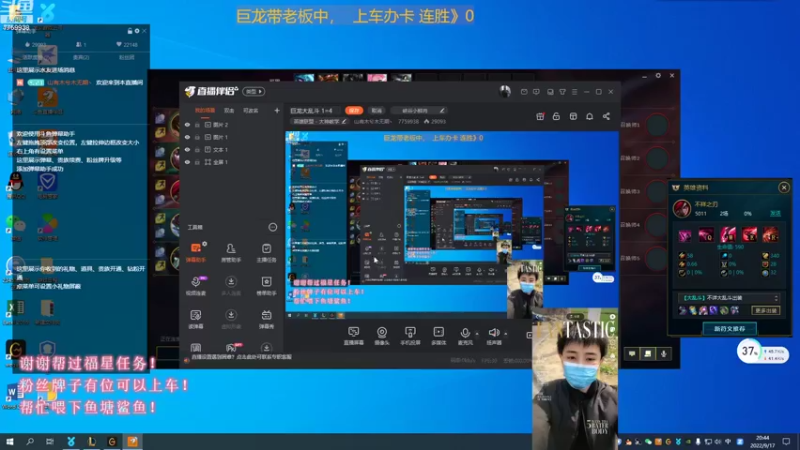Switch to the third scene tab
This screenshot has height=450, width=800.
coord(251,110)
